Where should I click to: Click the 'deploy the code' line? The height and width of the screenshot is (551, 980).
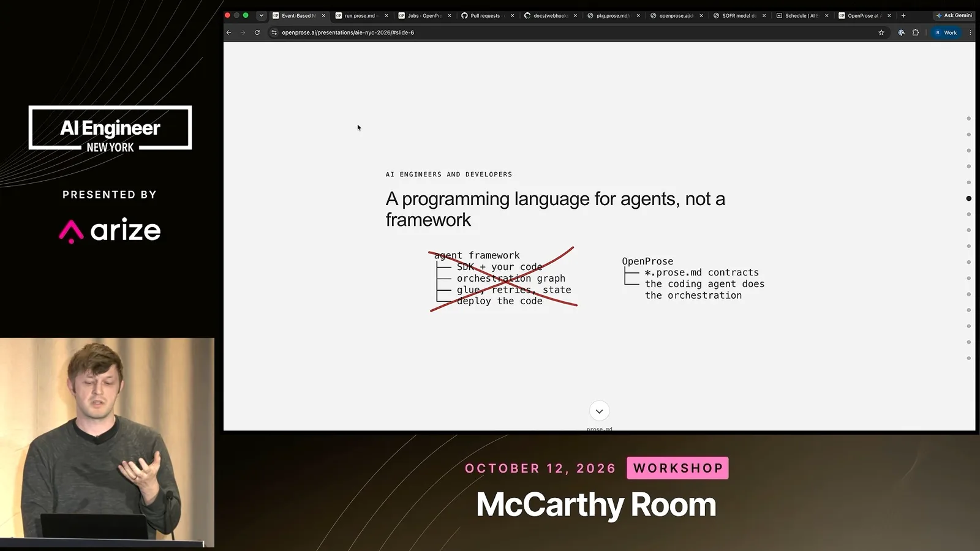(499, 301)
